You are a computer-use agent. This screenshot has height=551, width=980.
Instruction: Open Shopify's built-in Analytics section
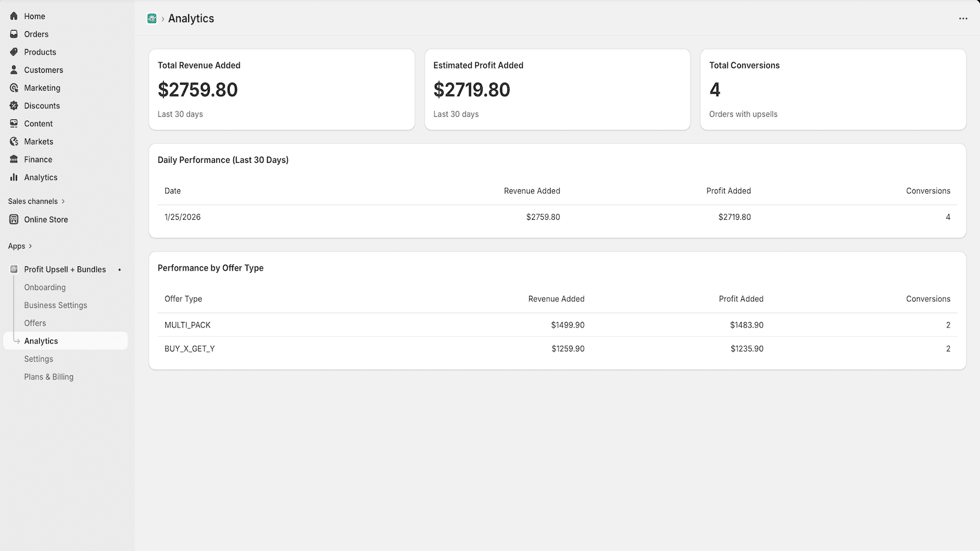tap(41, 177)
